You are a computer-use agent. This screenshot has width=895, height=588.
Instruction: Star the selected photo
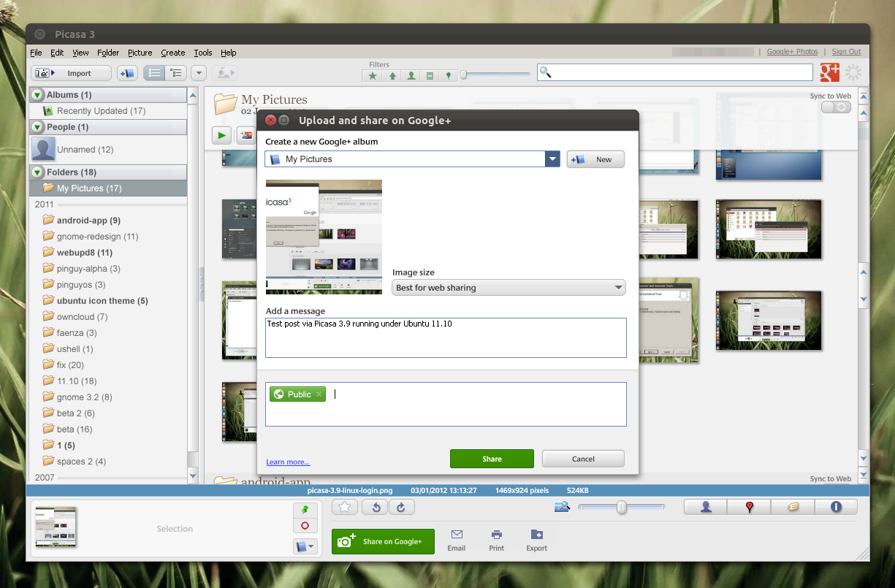[x=344, y=506]
